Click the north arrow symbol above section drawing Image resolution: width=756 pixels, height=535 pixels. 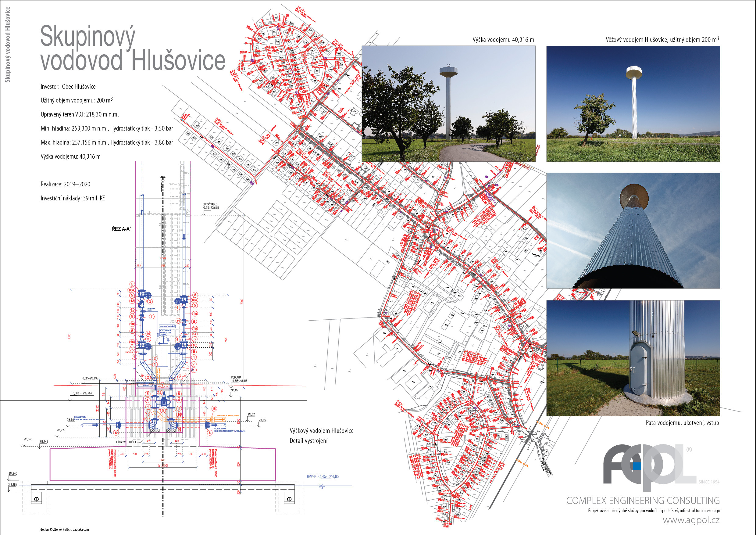[162, 178]
